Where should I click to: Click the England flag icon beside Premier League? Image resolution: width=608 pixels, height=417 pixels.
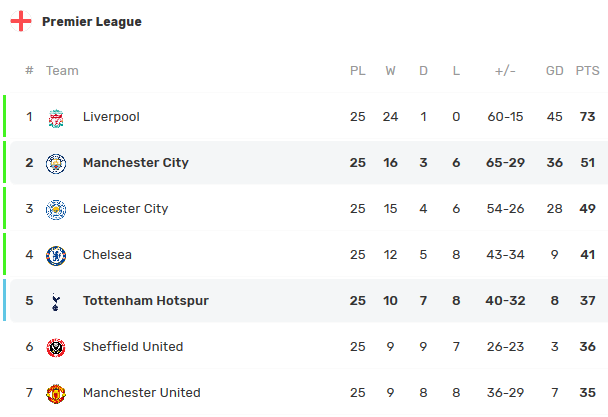coord(21,21)
